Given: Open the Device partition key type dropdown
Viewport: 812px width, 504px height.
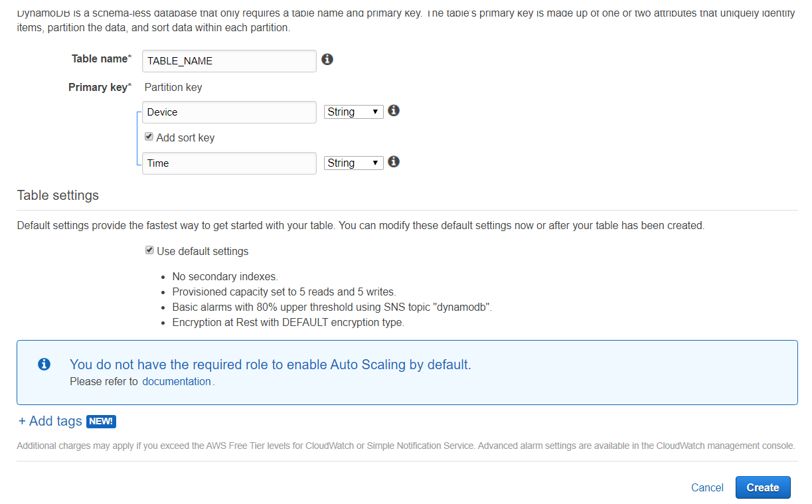Looking at the screenshot, I should point(354,112).
